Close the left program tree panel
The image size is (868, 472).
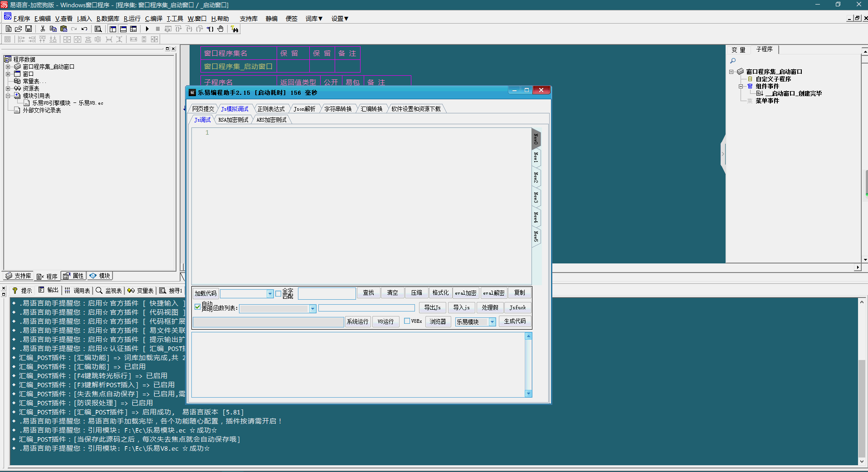coord(173,49)
